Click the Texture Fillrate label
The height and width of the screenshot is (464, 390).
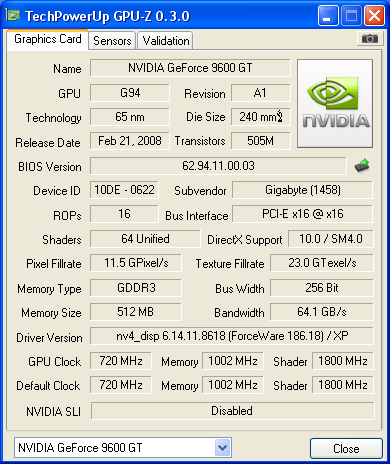click(x=230, y=264)
